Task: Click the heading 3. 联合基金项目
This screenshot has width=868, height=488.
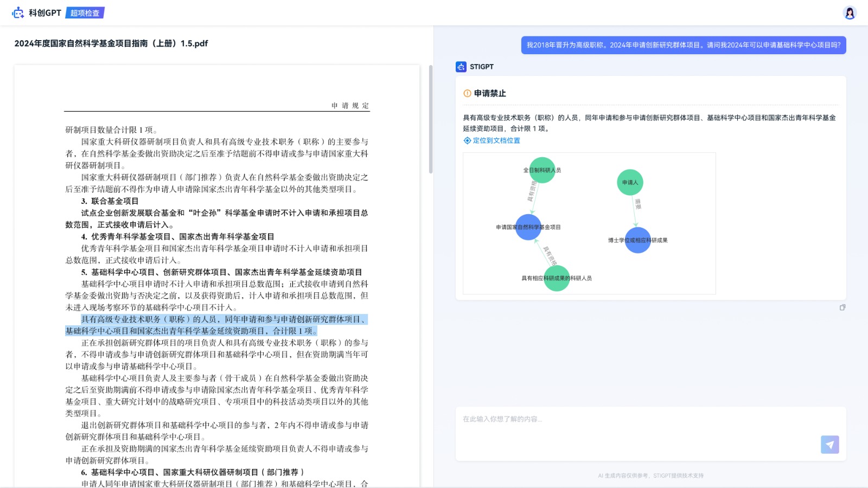Action: tap(110, 201)
